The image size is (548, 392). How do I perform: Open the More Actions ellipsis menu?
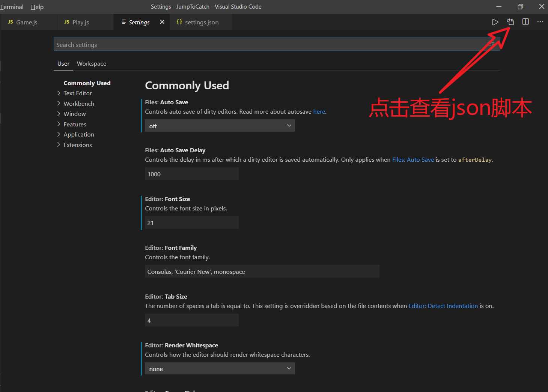pos(540,22)
